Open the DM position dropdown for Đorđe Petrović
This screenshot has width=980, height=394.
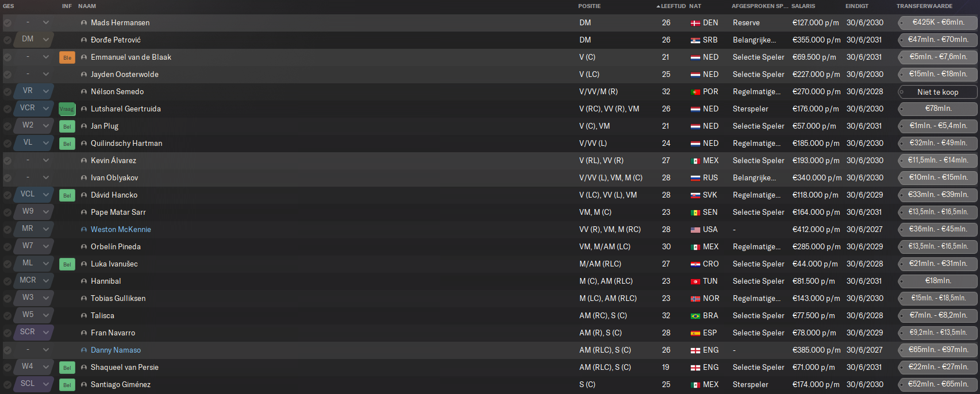[46, 40]
